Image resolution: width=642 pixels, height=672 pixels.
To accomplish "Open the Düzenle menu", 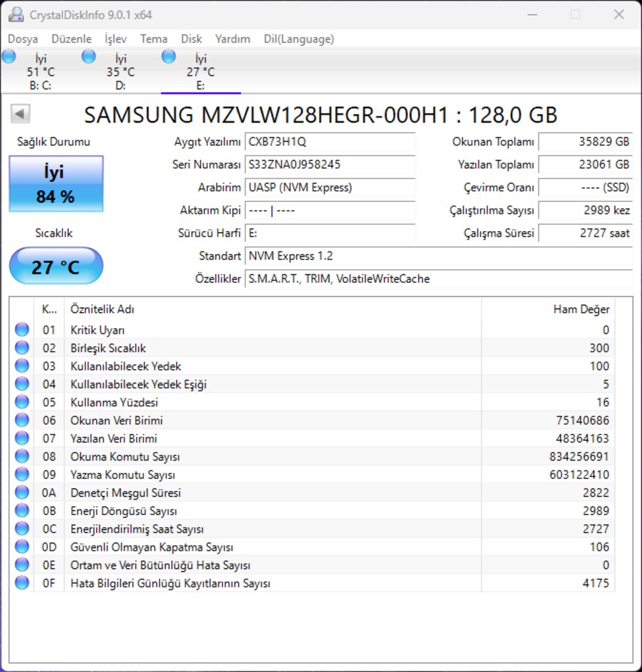I will pyautogui.click(x=72, y=39).
